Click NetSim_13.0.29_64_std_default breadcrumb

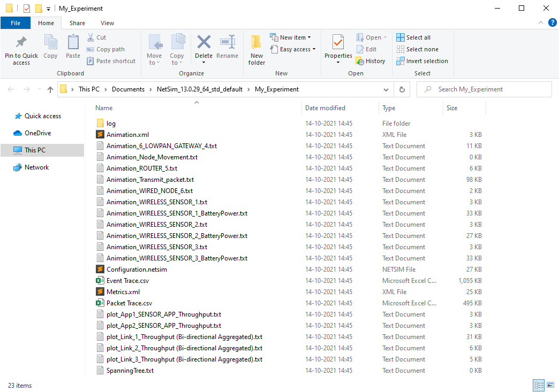pos(200,89)
